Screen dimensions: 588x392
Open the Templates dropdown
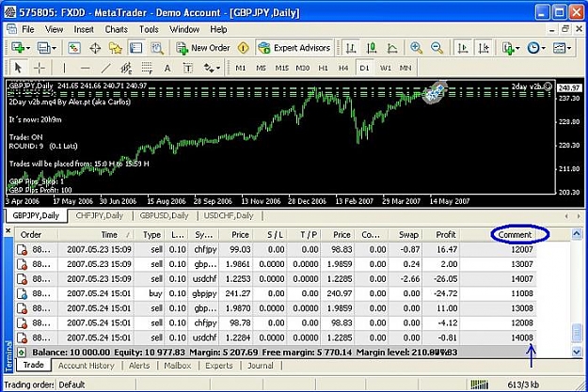point(560,48)
